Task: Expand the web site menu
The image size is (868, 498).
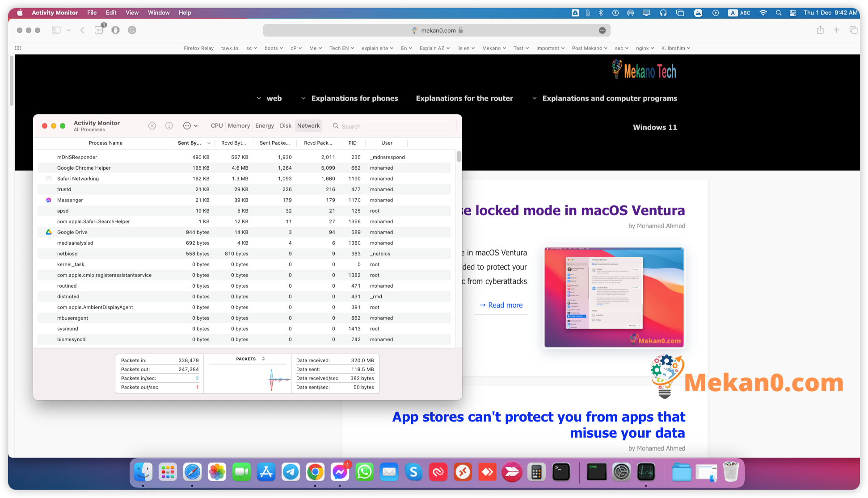Action: [269, 98]
